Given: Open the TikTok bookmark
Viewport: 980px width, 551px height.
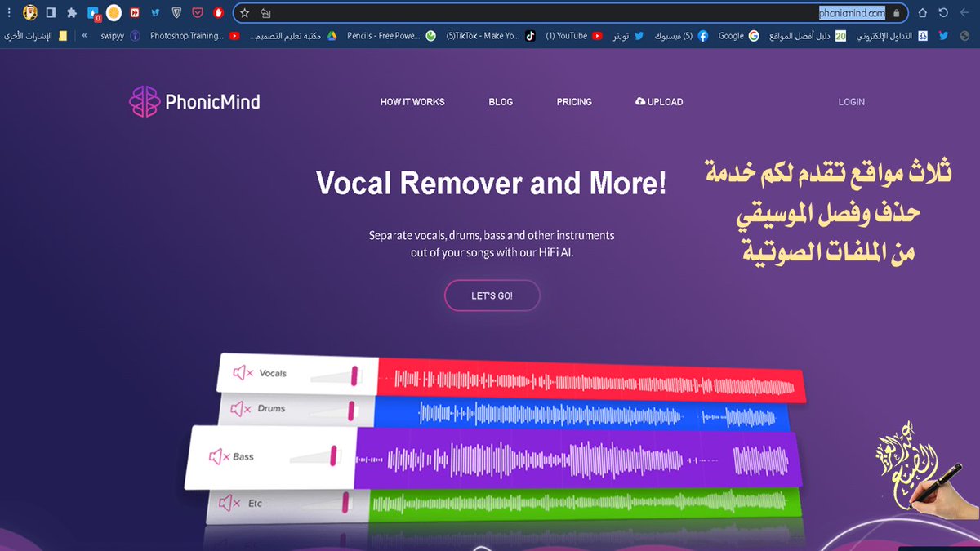Looking at the screenshot, I should [491, 36].
